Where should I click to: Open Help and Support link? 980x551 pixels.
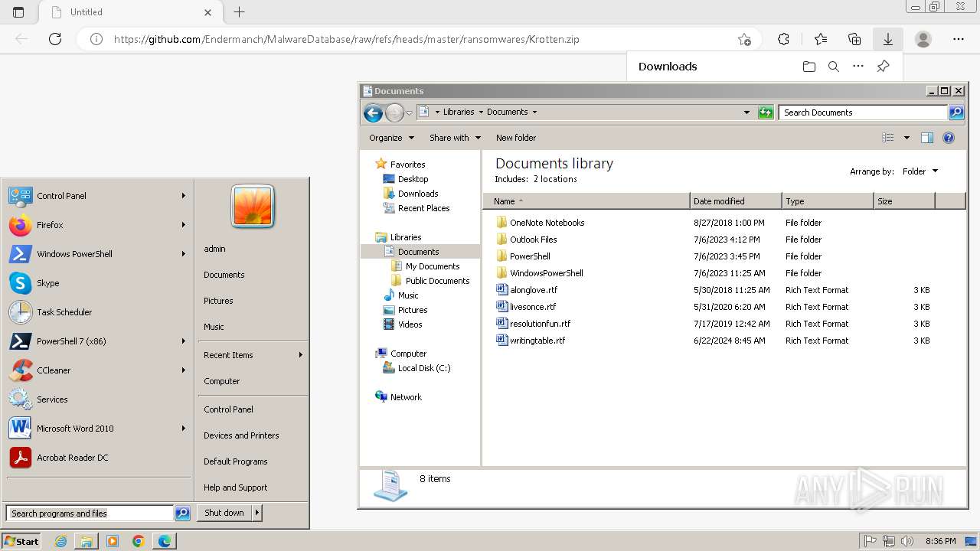(236, 487)
